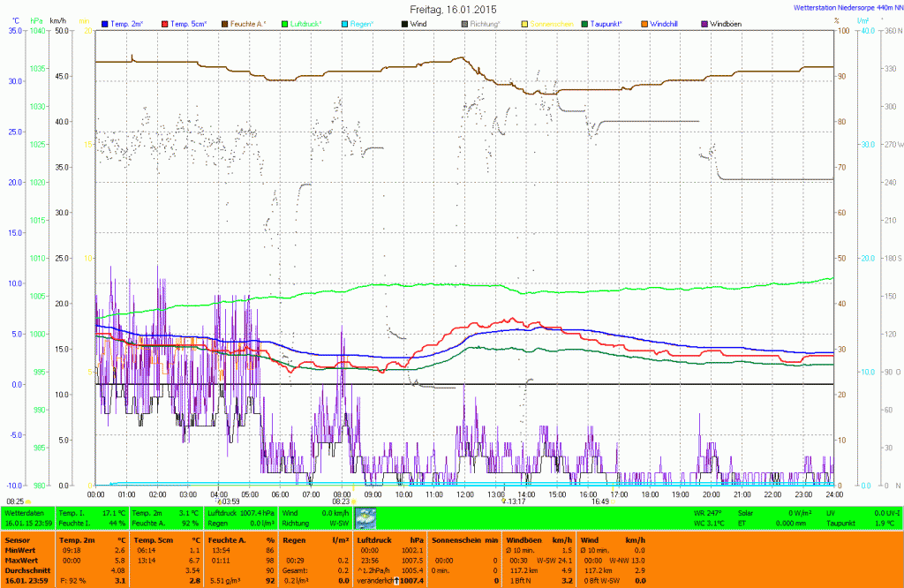Click the red Temp. 5cm legend square
The image size is (904, 588).
click(164, 23)
